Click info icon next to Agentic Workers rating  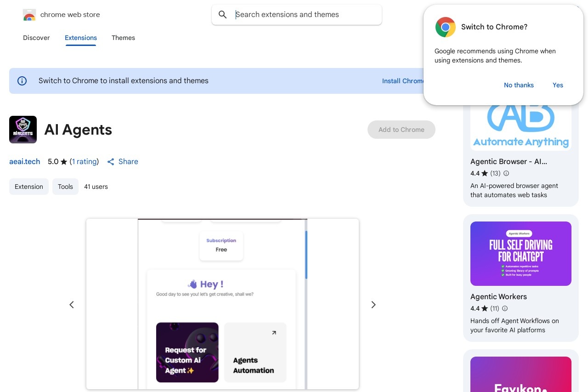(x=505, y=308)
